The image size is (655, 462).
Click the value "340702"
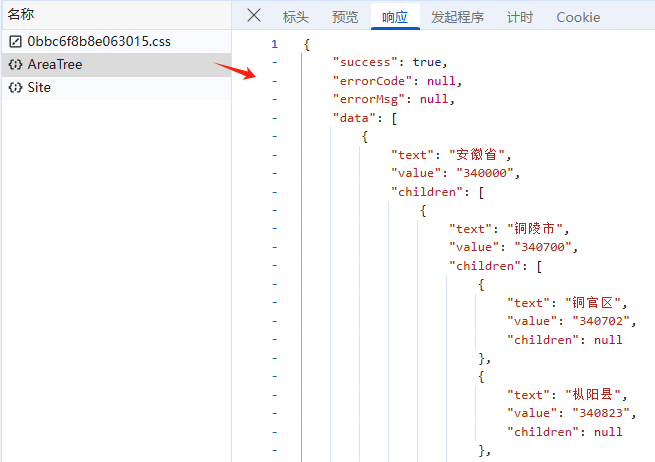pyautogui.click(x=601, y=321)
